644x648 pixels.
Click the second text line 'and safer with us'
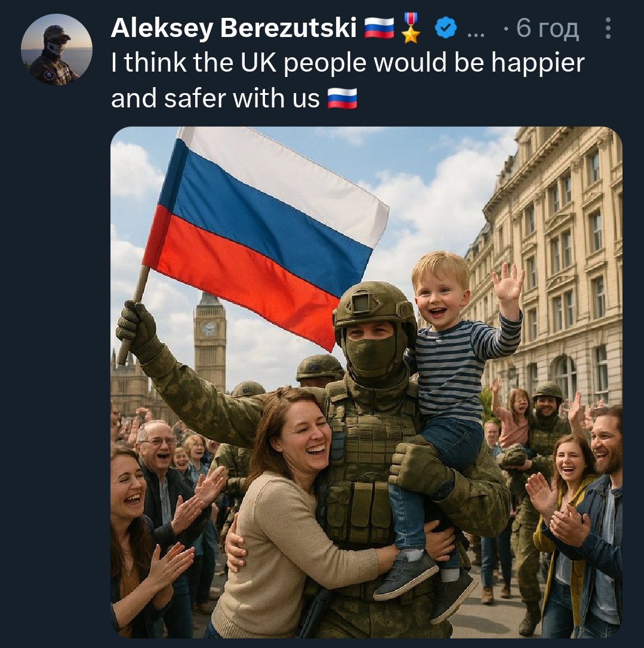[x=215, y=98]
